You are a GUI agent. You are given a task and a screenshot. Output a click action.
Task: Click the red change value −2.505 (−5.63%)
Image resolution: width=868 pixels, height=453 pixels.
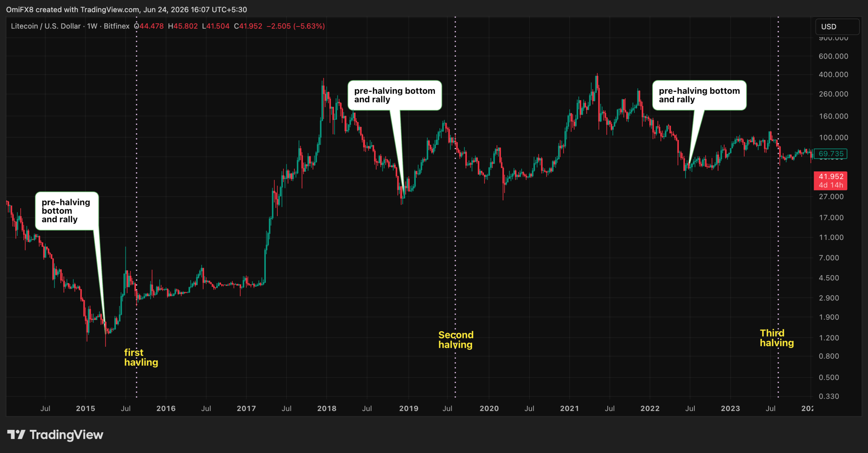click(295, 26)
